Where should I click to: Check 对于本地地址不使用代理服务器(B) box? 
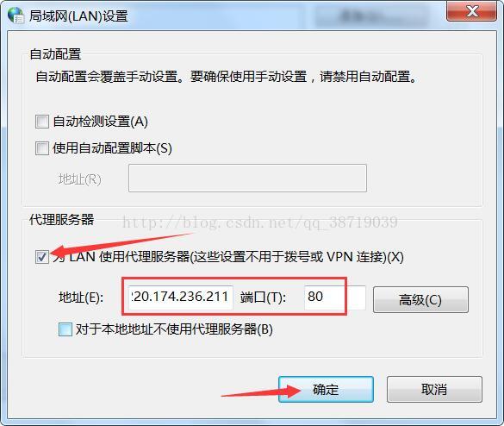coord(65,329)
